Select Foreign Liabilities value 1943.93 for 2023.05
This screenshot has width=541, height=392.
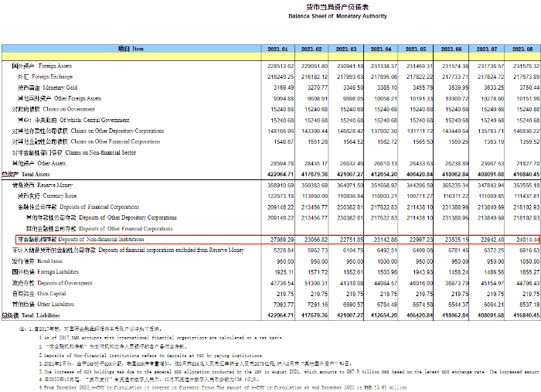click(423, 272)
